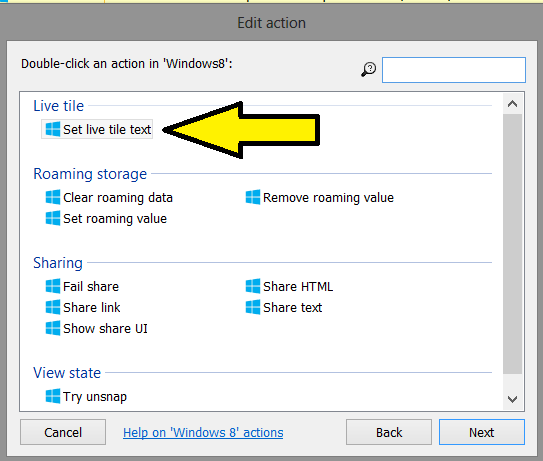
Task: Select 'Try unsnap' action
Action: tap(86, 396)
